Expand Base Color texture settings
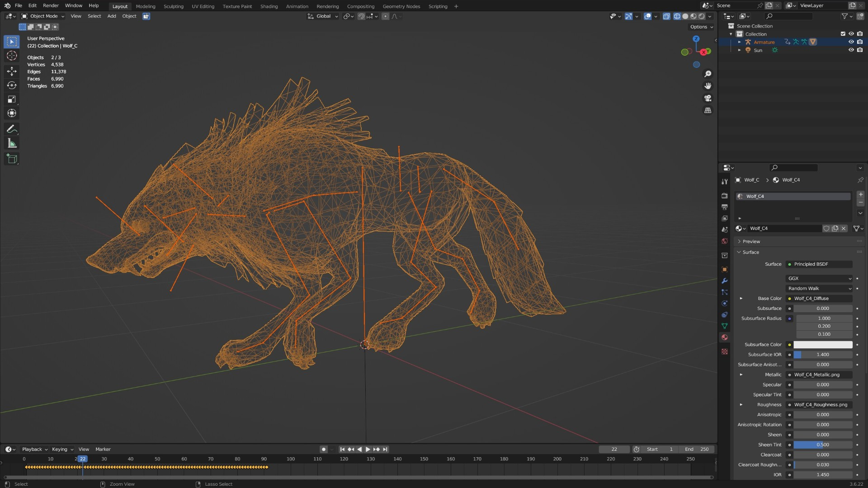The height and width of the screenshot is (488, 868). (741, 299)
